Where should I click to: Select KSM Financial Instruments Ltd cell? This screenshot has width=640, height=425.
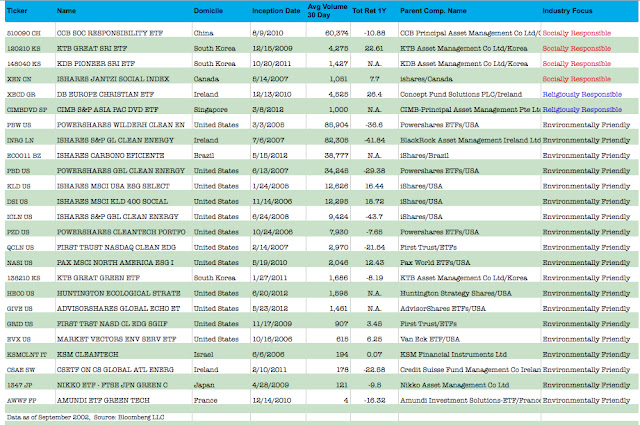453,354
